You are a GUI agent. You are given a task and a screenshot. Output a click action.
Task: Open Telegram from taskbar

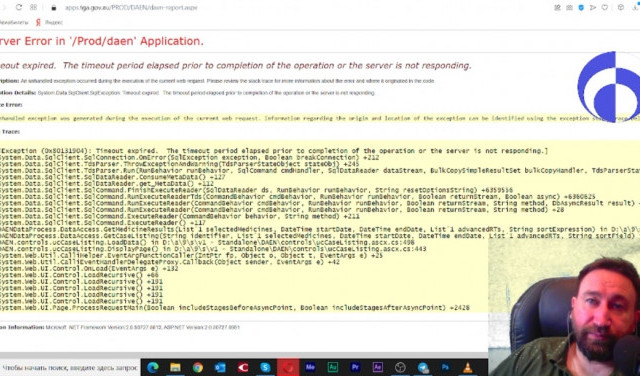[423, 367]
